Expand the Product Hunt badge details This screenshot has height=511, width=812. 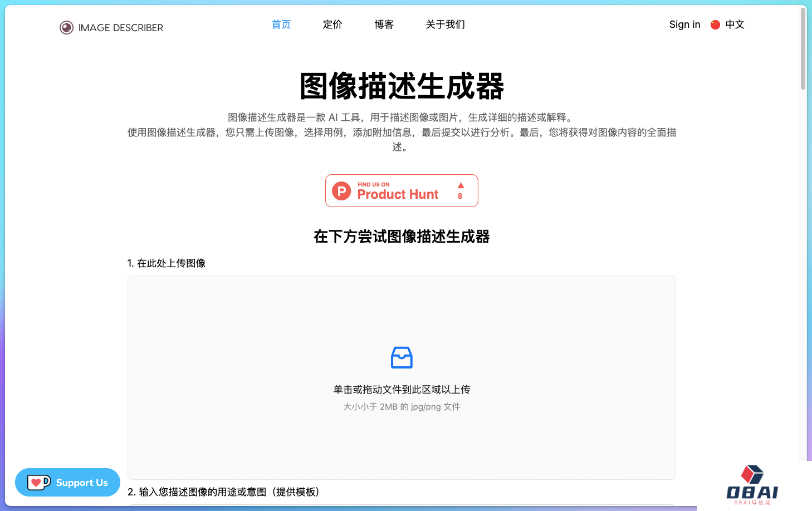coord(402,190)
